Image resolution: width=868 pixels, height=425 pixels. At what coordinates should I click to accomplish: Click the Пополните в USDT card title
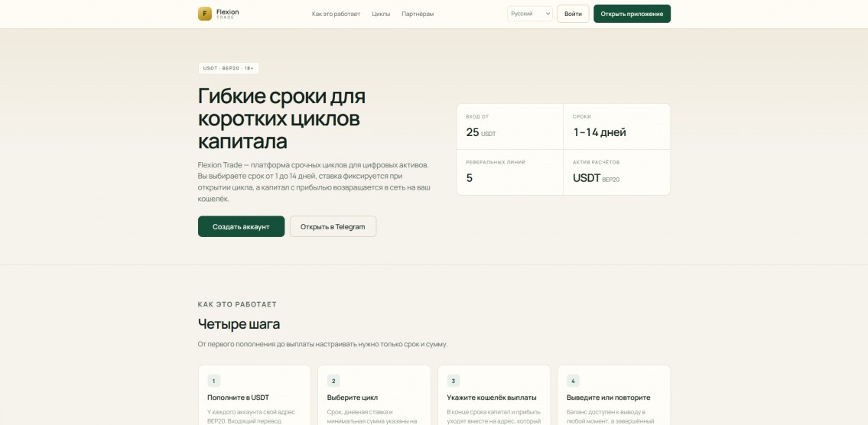[238, 397]
